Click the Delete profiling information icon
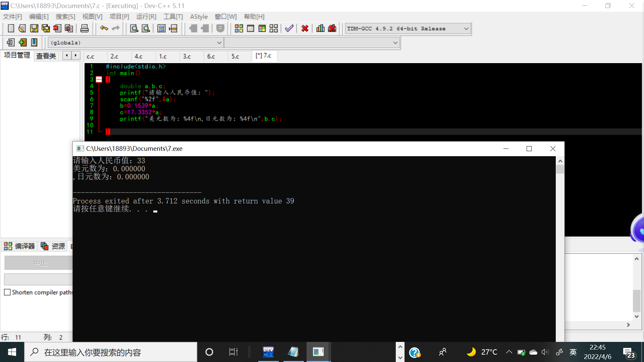The image size is (644, 362). [x=332, y=28]
